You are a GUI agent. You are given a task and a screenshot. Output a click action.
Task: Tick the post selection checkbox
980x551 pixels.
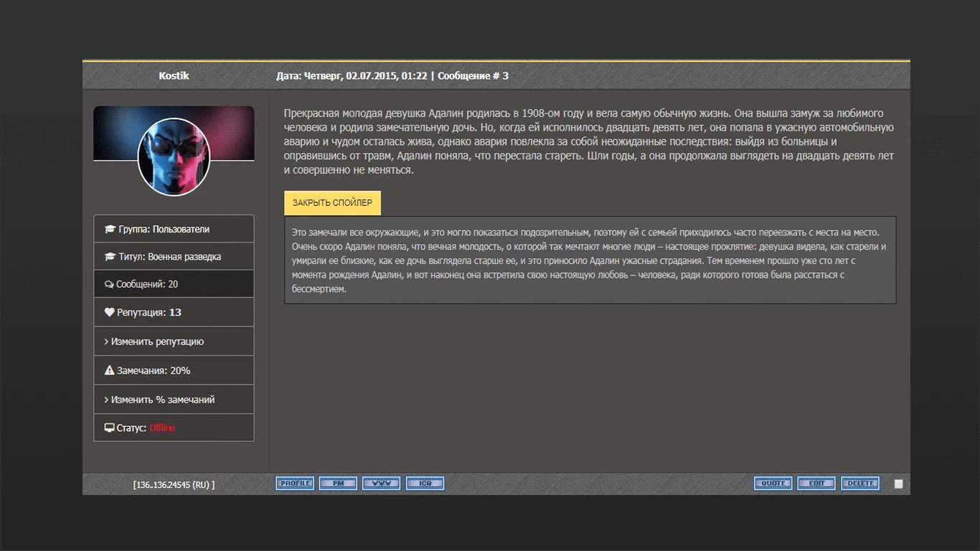(898, 484)
